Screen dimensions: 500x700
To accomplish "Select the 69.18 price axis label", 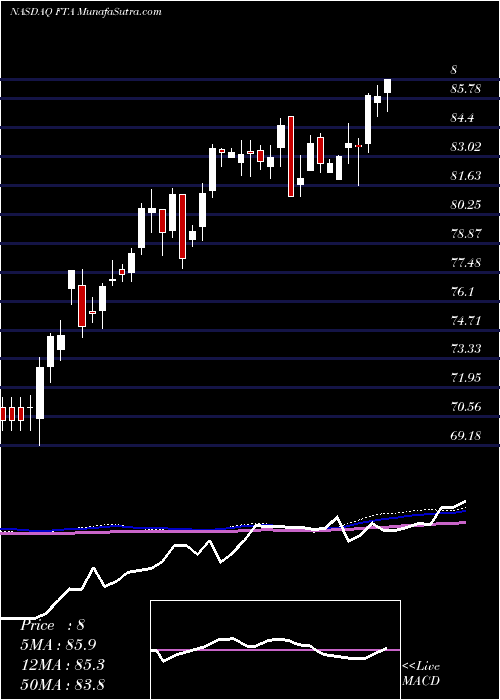I will coord(466,435).
